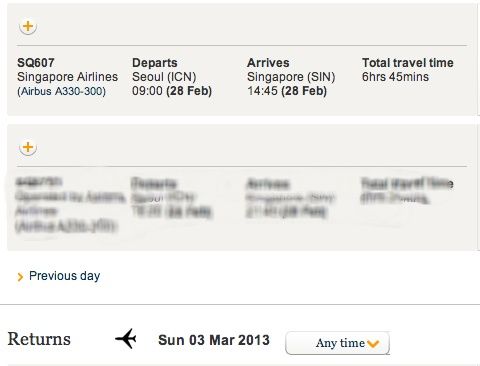Click the blurred aircraft link in second card
480x366 pixels.
(65, 227)
